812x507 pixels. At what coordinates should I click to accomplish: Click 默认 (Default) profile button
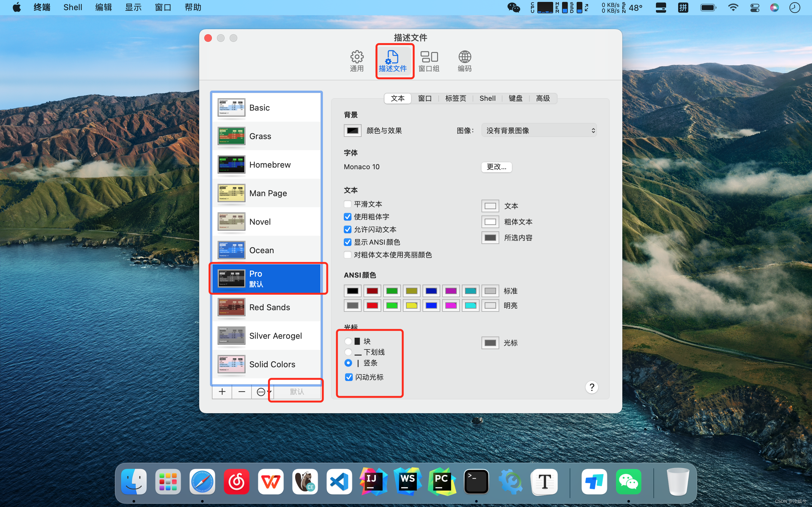296,391
